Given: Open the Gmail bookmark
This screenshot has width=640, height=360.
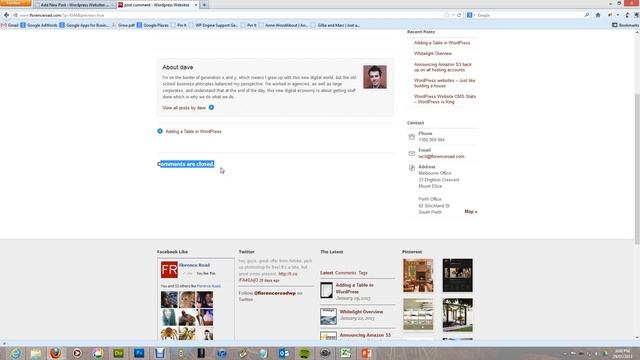Looking at the screenshot, I should tap(10, 25).
